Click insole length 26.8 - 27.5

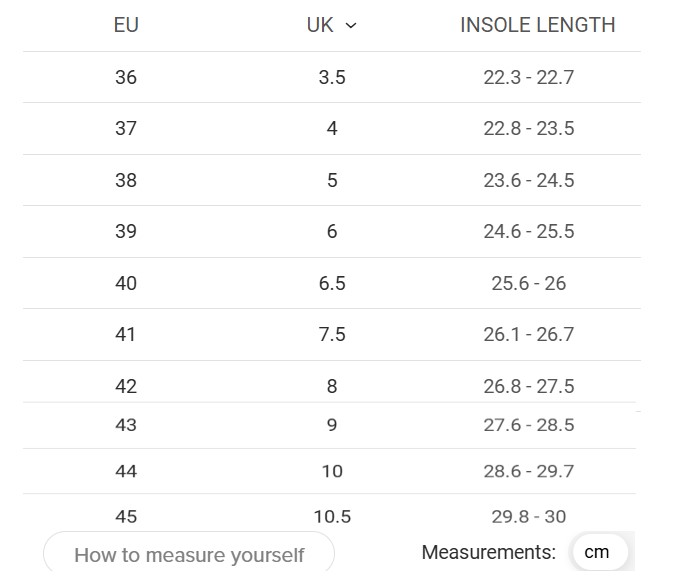[529, 386]
